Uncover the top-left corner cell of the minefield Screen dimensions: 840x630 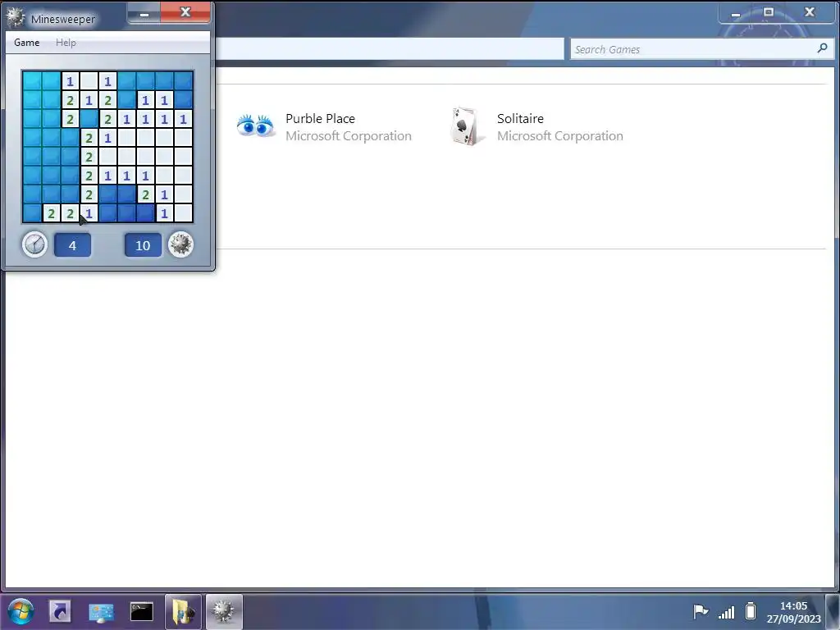click(32, 81)
